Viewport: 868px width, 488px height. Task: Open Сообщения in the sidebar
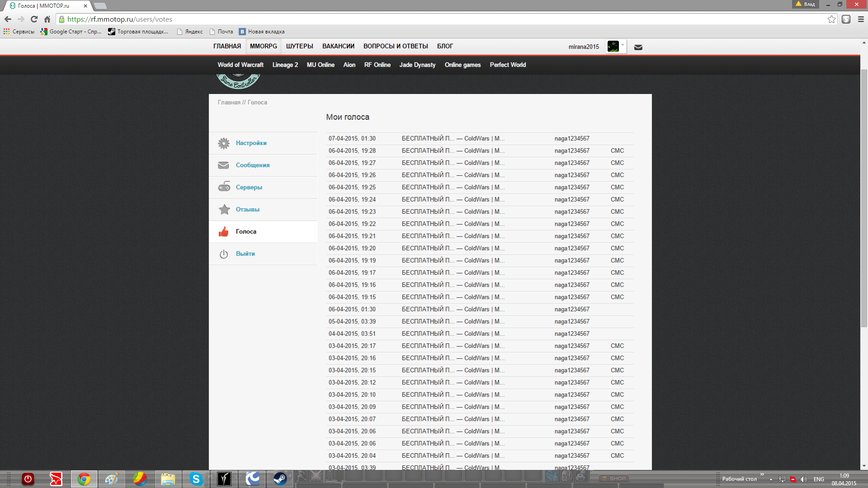253,165
